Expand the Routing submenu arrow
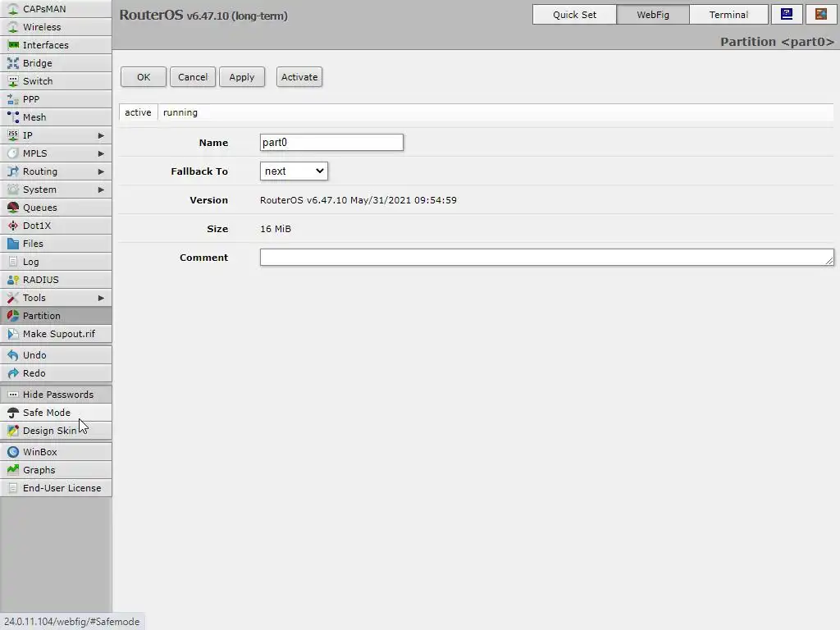Screen dimensions: 840x630 tap(101, 171)
